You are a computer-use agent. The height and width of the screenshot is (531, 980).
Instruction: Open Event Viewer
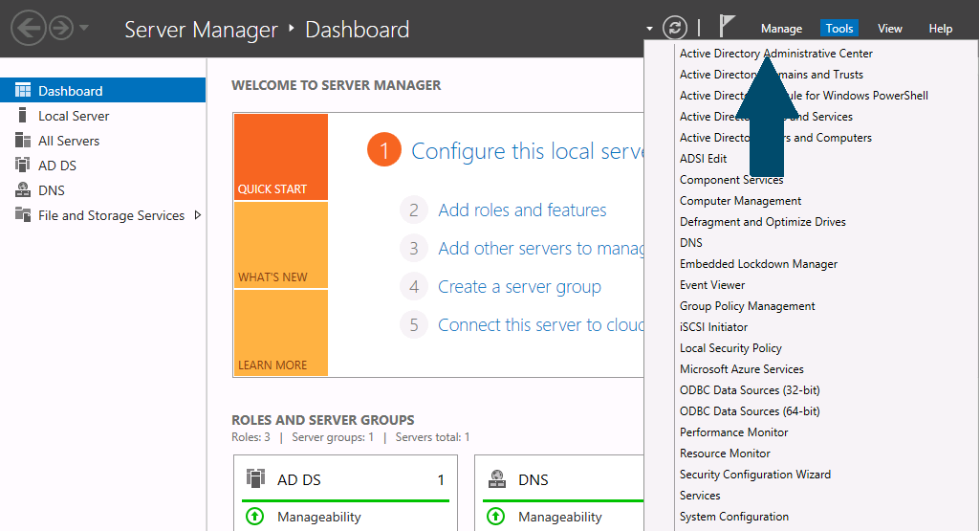(x=712, y=285)
